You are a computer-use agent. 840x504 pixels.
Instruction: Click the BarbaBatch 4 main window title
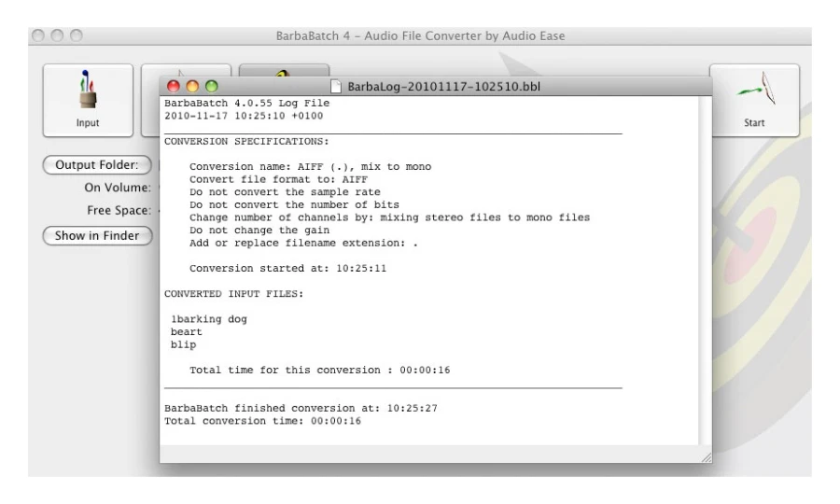pyautogui.click(x=420, y=35)
